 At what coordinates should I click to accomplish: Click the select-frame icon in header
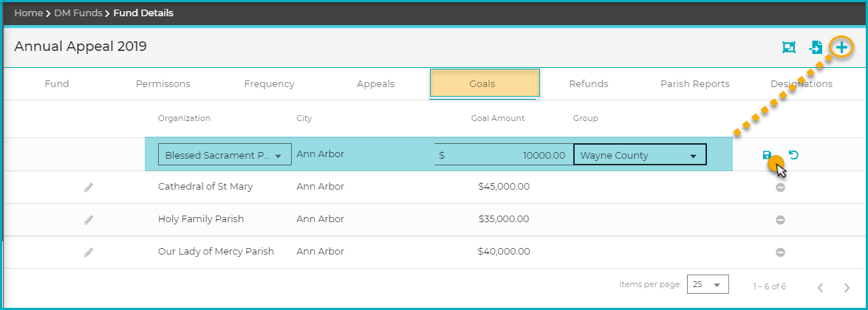pos(789,47)
